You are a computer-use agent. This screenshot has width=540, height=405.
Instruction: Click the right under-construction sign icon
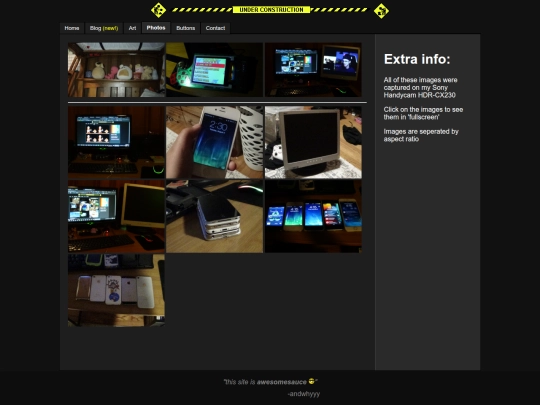point(381,11)
